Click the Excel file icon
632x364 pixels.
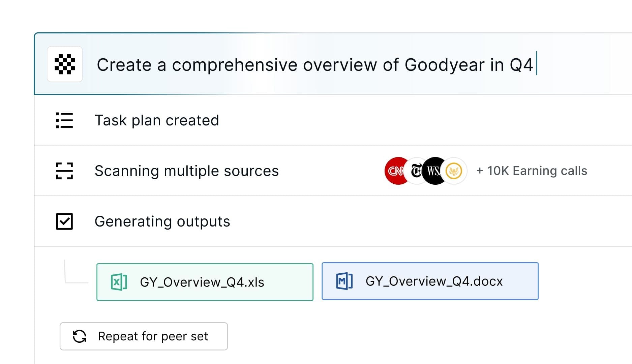point(119,282)
